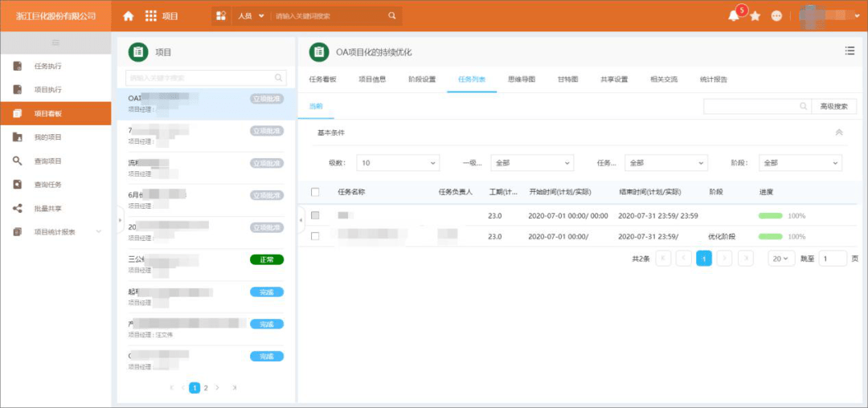
Task: Toggle the select-all checkbox in table header
Action: click(x=315, y=192)
